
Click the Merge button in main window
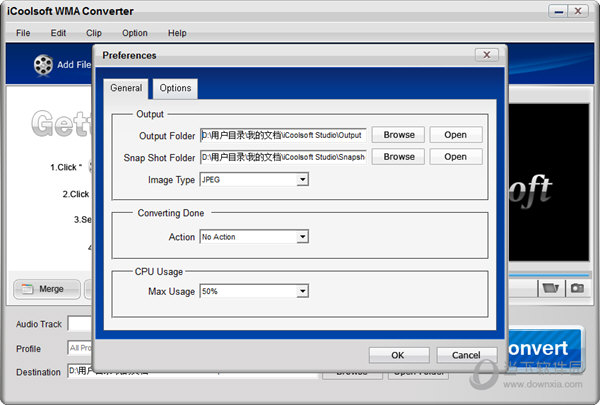(47, 289)
